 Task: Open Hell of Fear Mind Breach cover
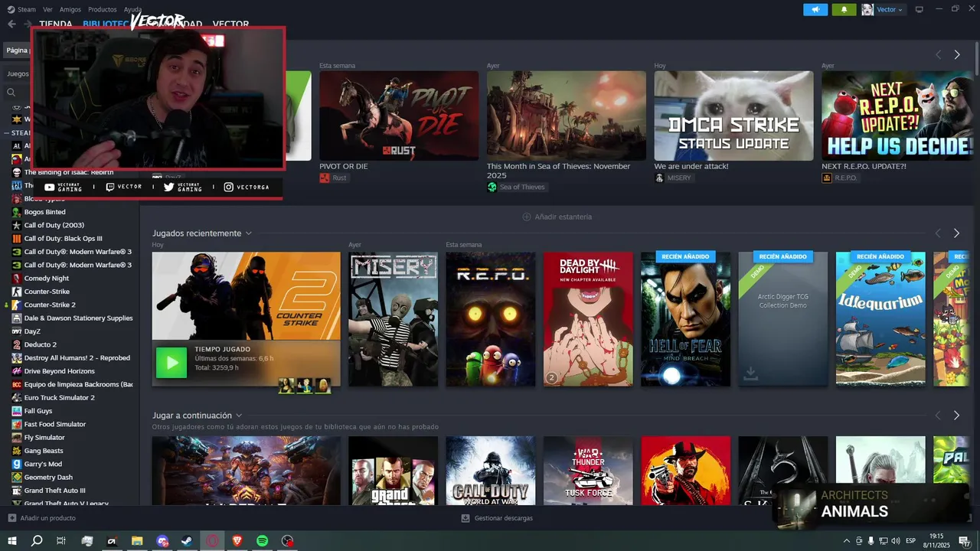point(685,319)
